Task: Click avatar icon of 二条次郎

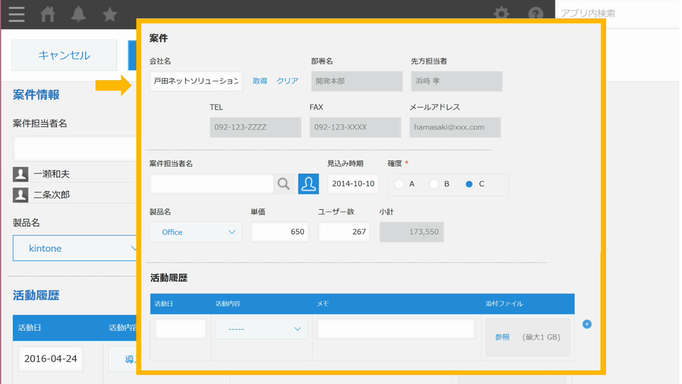Action: click(20, 195)
